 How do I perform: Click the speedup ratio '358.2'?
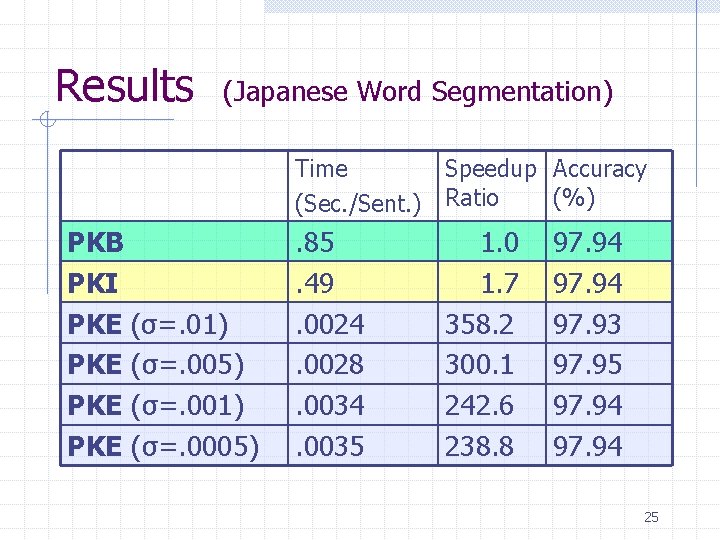click(x=479, y=324)
